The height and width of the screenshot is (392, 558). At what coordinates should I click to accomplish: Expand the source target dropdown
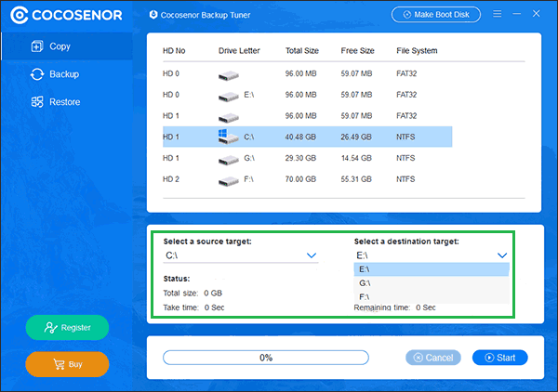coord(312,255)
